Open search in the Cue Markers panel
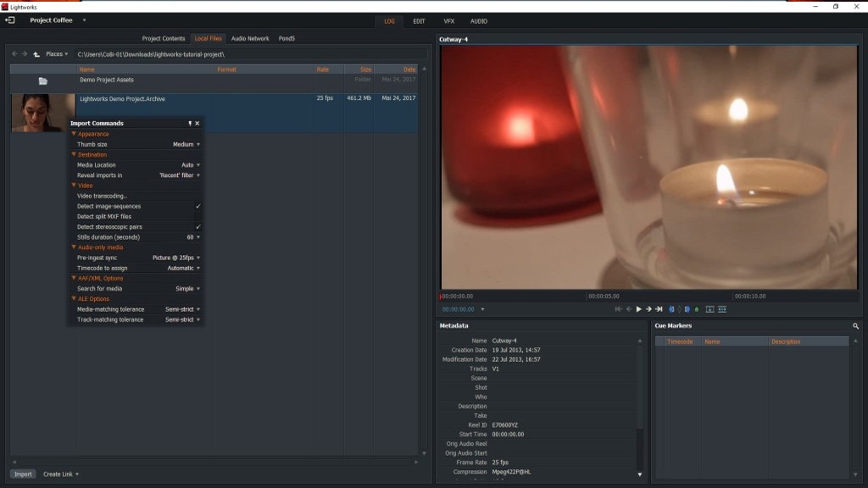 [x=855, y=326]
